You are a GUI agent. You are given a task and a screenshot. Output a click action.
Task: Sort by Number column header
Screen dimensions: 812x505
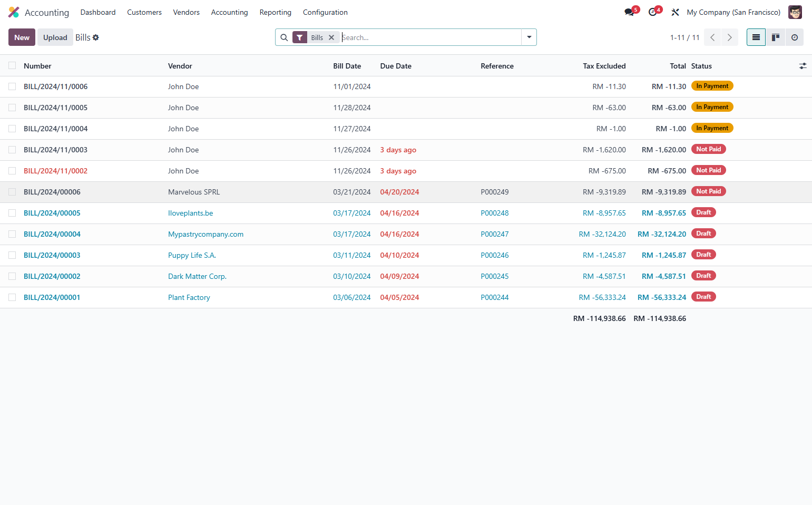tap(37, 66)
